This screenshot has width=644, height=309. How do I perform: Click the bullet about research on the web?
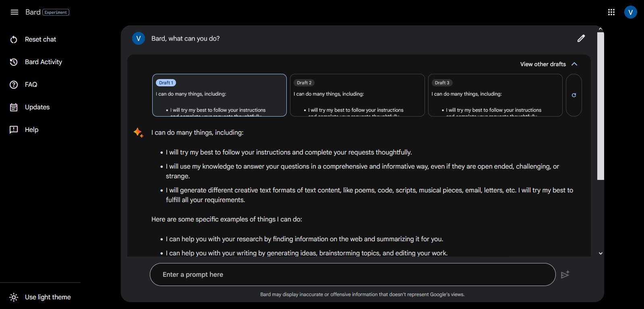tap(304, 239)
